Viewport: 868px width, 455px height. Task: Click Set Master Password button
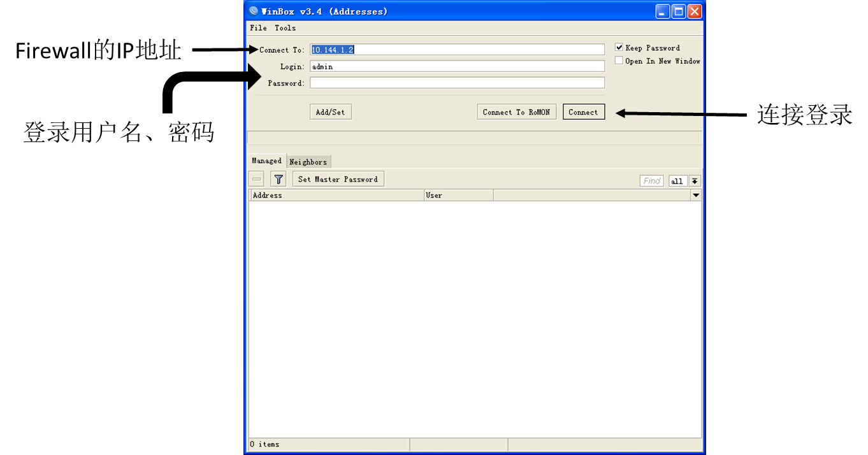coord(338,180)
